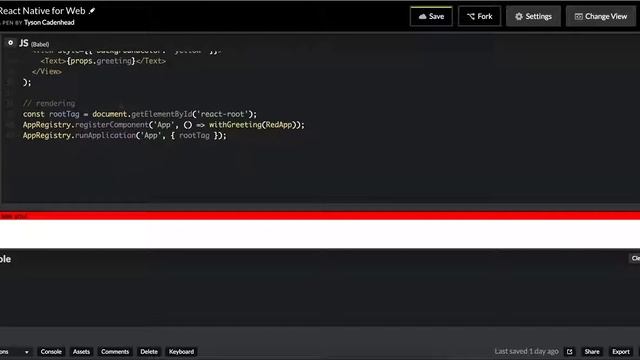640x360 pixels.
Task: Click the {props.greeting} Text line
Action: point(103,61)
